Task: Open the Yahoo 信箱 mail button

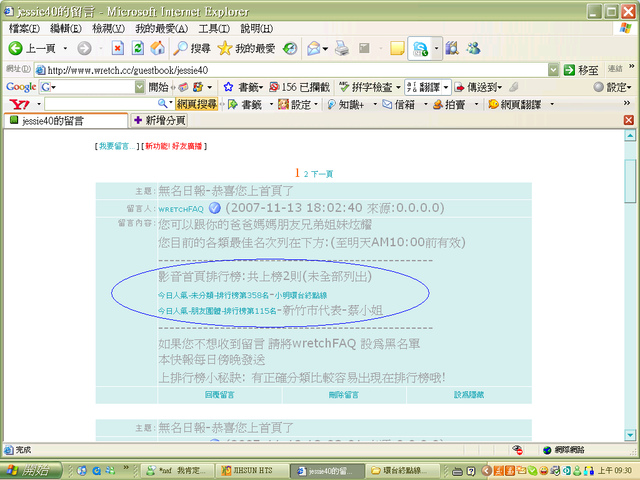Action: 398,104
